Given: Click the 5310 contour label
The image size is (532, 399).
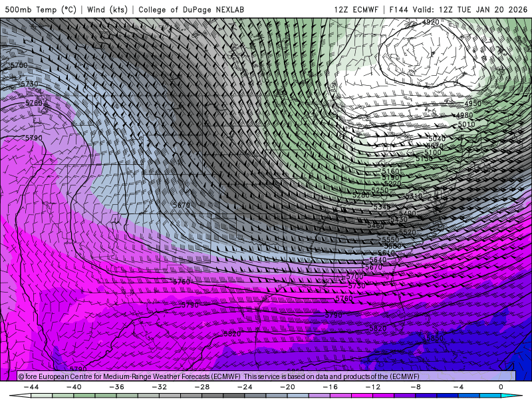Looking at the screenshot, I should [x=414, y=196].
